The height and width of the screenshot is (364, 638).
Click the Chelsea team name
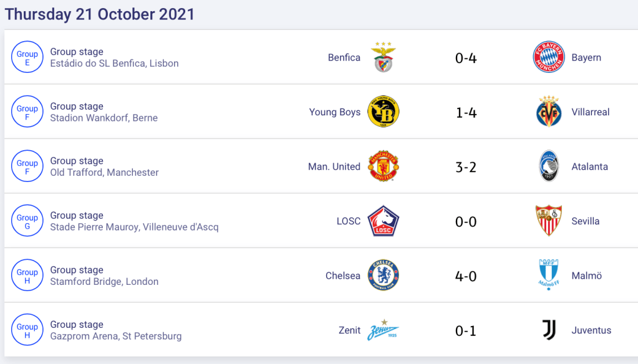343,275
